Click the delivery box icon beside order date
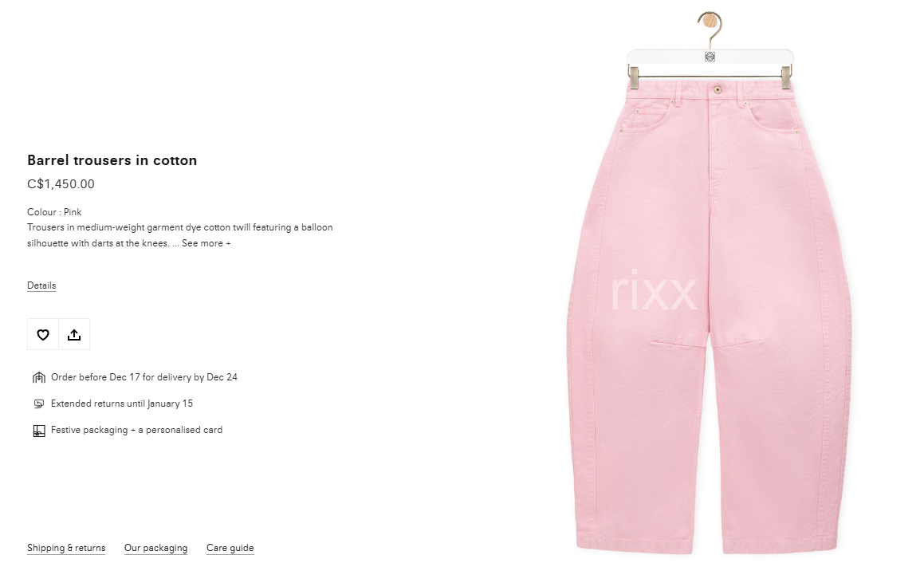924x567 pixels. tap(39, 377)
